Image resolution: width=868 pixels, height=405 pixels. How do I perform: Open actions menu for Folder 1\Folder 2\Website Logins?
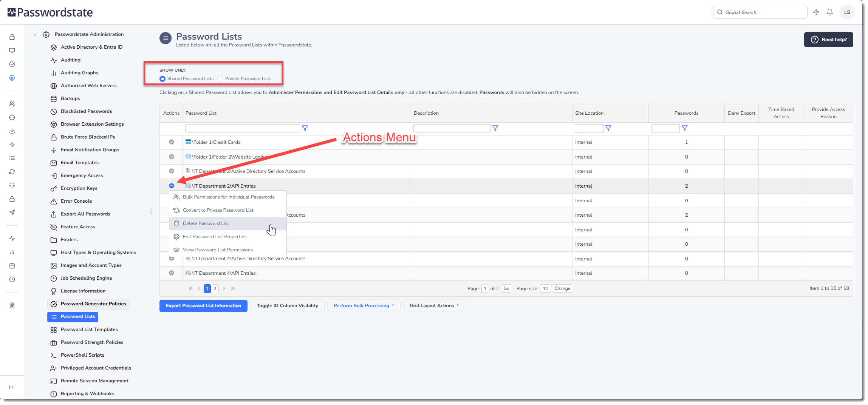click(x=172, y=157)
